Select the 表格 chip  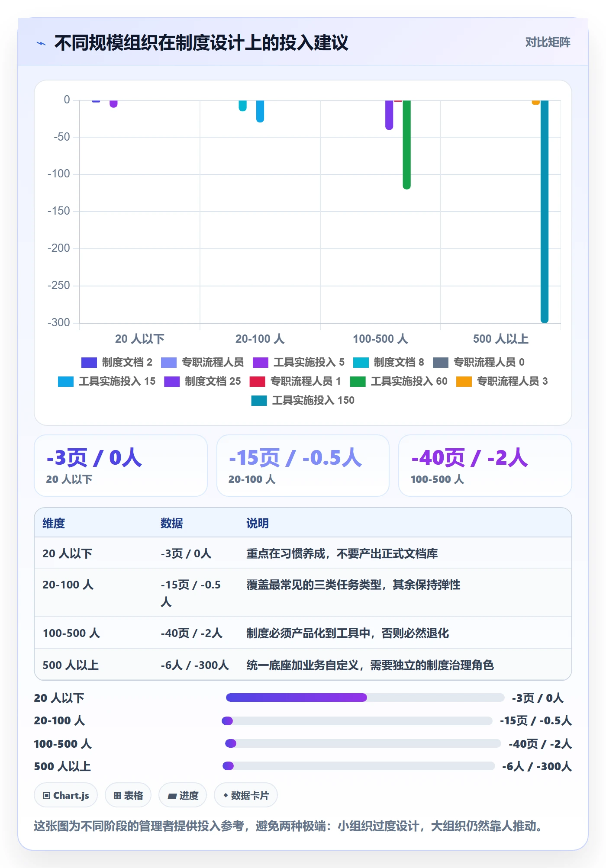(x=128, y=795)
